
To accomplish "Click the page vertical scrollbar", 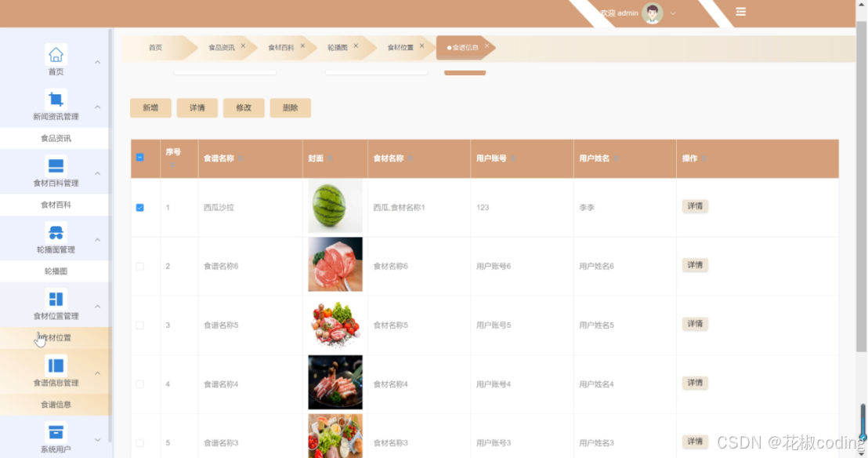I will coord(861,187).
